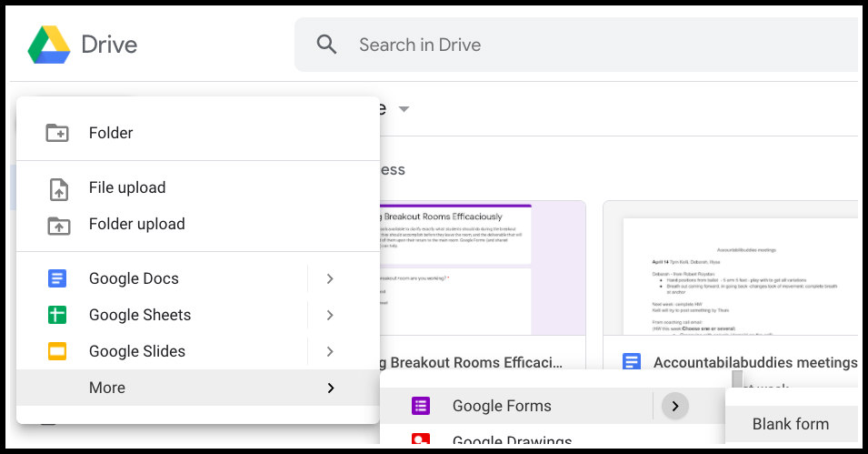Click the new Folder icon
The height and width of the screenshot is (454, 868).
click(x=57, y=133)
